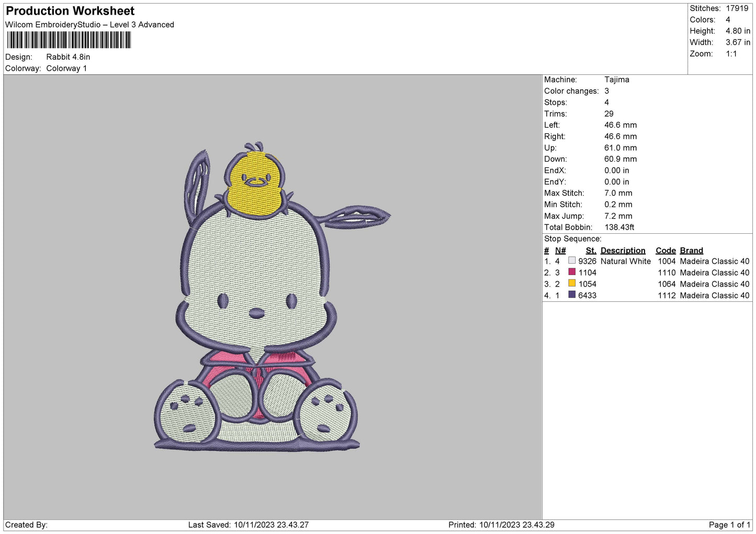Viewport: 756px width, 534px height.
Task: Click the 'Description' column header
Action: 623,251
